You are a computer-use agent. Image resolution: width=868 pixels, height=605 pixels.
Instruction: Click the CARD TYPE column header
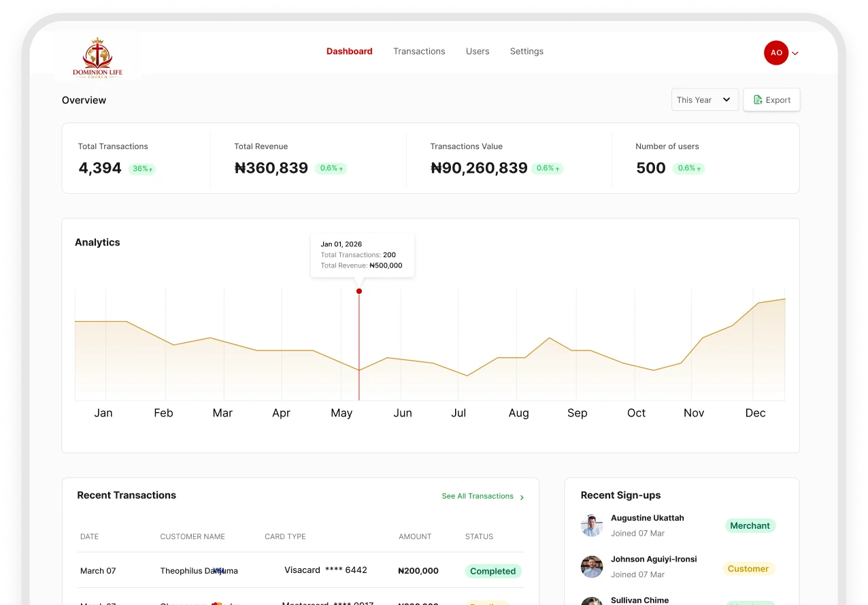pyautogui.click(x=285, y=537)
